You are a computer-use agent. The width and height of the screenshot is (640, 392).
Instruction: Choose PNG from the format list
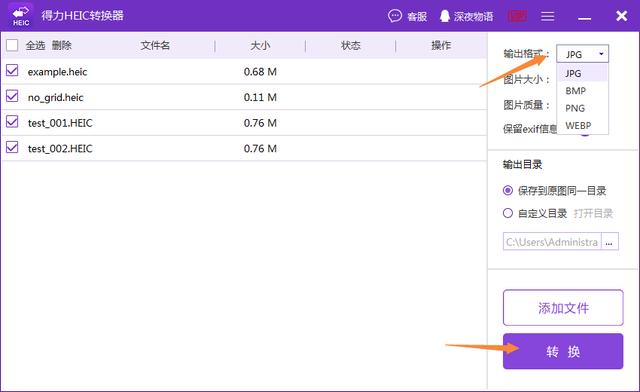(582, 108)
